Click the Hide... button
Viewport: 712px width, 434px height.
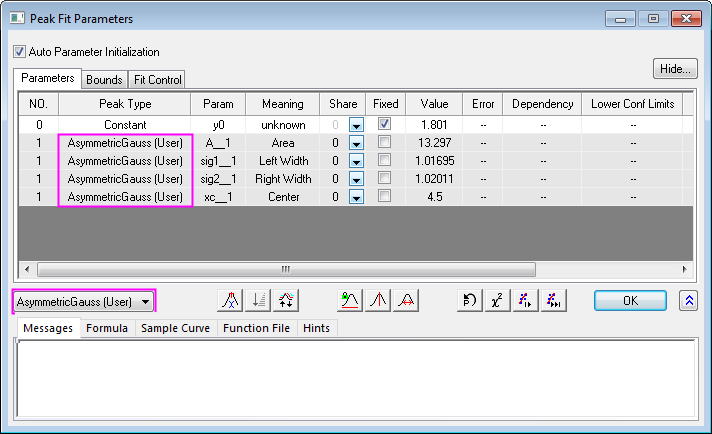(x=674, y=68)
